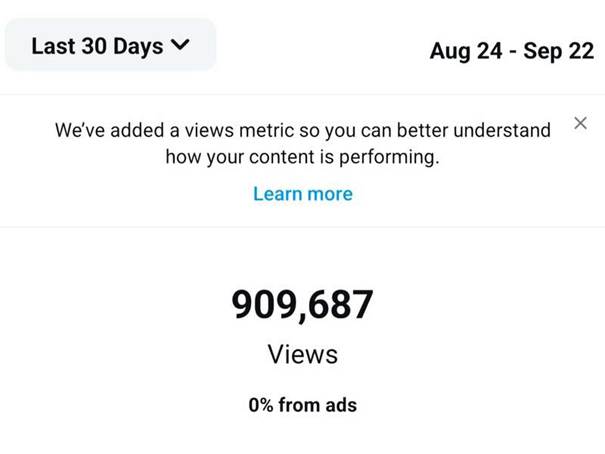Viewport: 605px width, 454px height.
Task: Click the Last 30 Days text label
Action: (97, 46)
